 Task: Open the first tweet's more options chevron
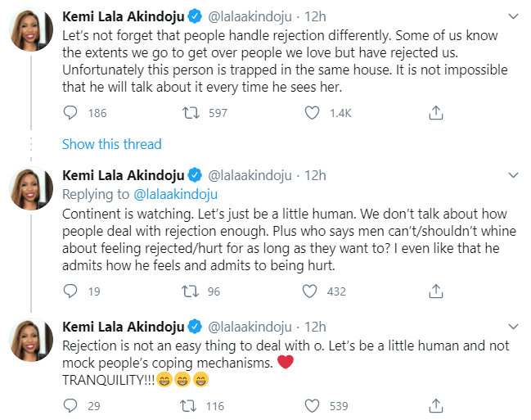pyautogui.click(x=513, y=16)
